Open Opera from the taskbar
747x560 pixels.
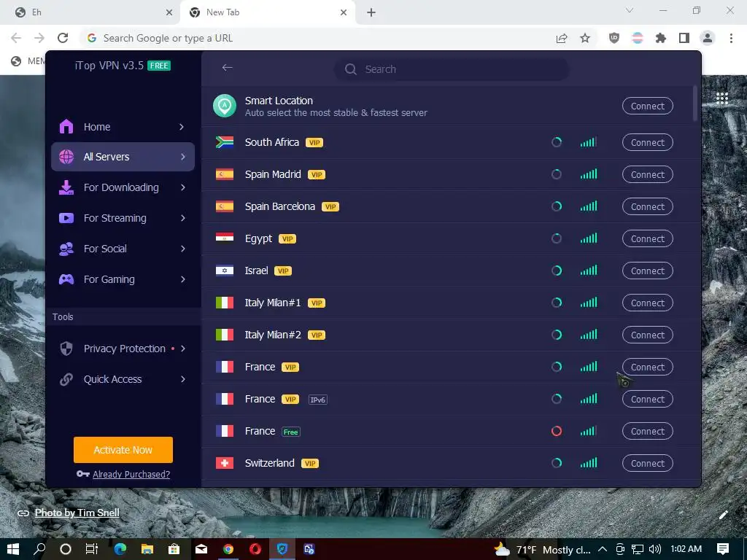point(255,549)
